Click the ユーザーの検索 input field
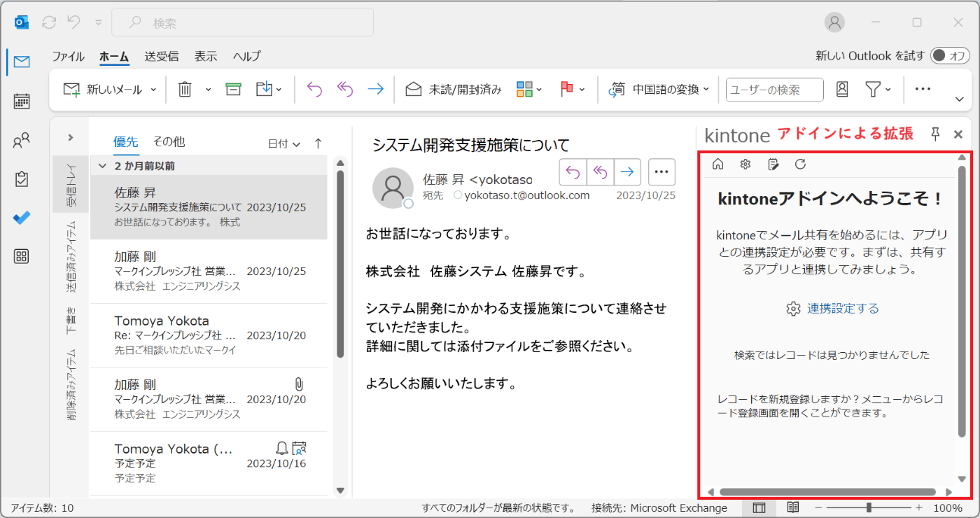 (x=775, y=90)
